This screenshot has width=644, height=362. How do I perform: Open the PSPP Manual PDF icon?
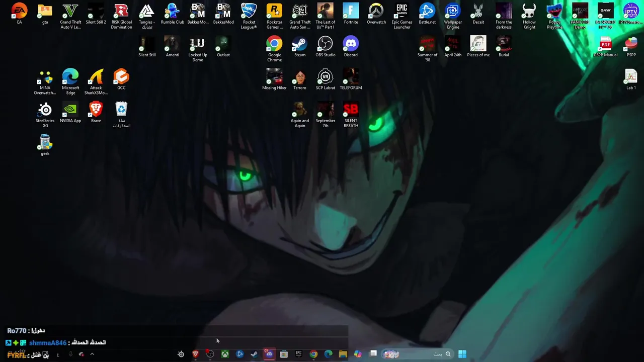[605, 47]
